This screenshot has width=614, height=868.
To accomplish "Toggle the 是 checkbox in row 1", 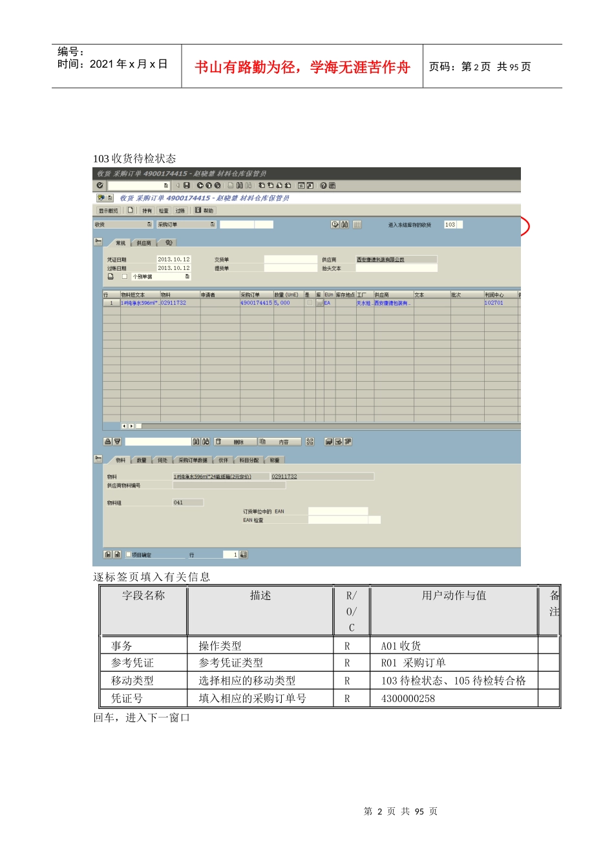I will pos(310,302).
